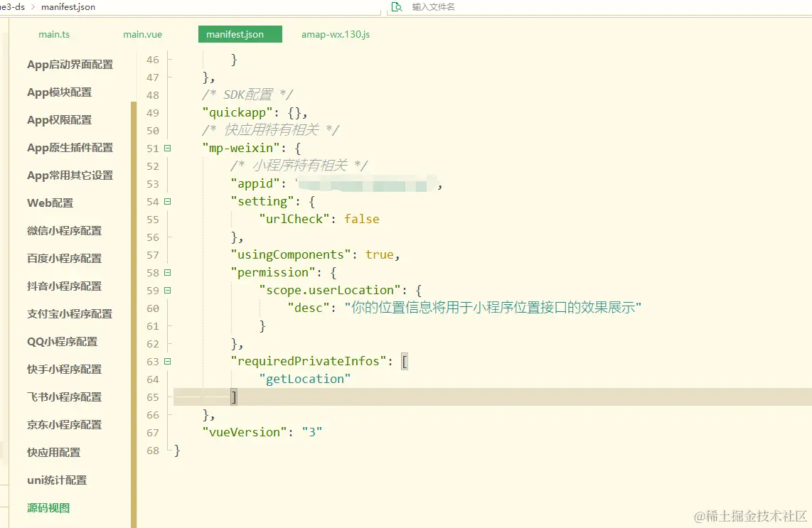Click the file search icon
812x528 pixels.
coord(397,6)
